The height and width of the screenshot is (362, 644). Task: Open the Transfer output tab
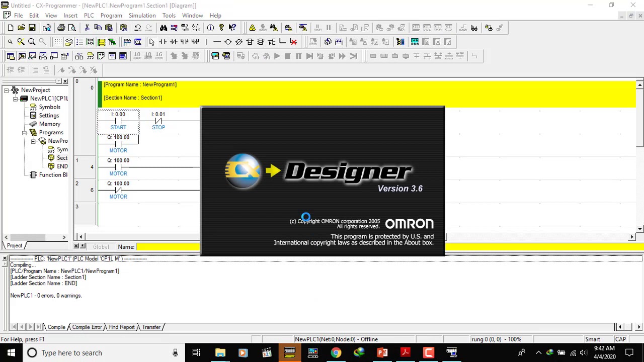click(151, 327)
